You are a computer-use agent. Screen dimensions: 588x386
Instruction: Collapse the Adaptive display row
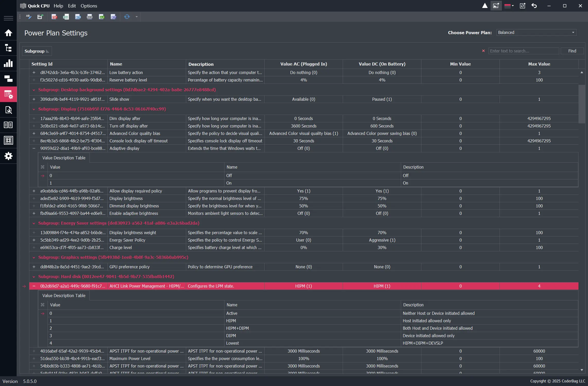click(x=34, y=148)
